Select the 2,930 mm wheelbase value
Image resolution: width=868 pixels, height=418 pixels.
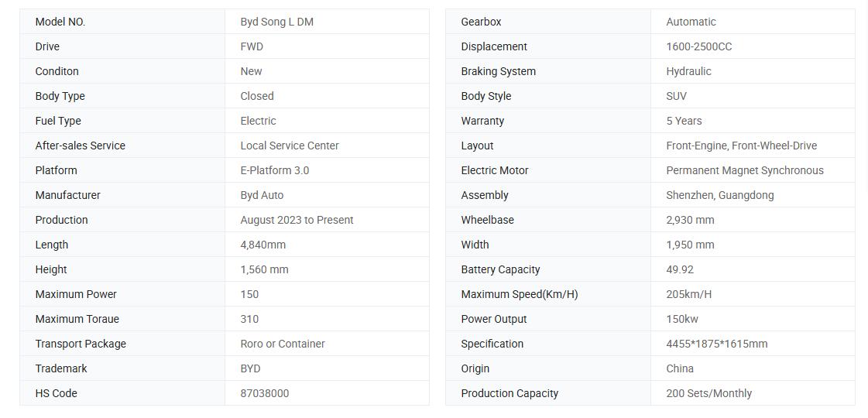pos(690,220)
